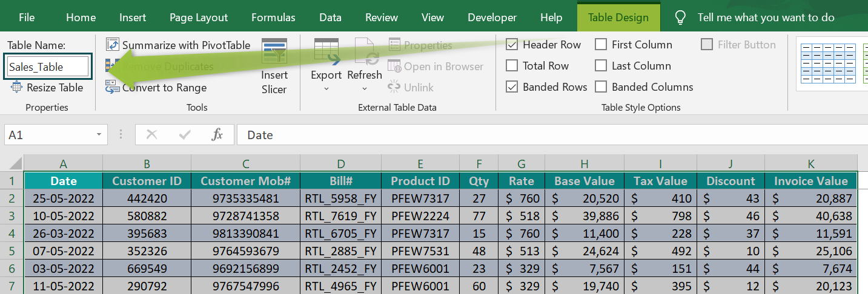Viewport: 868px width, 294px height.
Task: Click the Resize Table icon
Action: point(16,87)
